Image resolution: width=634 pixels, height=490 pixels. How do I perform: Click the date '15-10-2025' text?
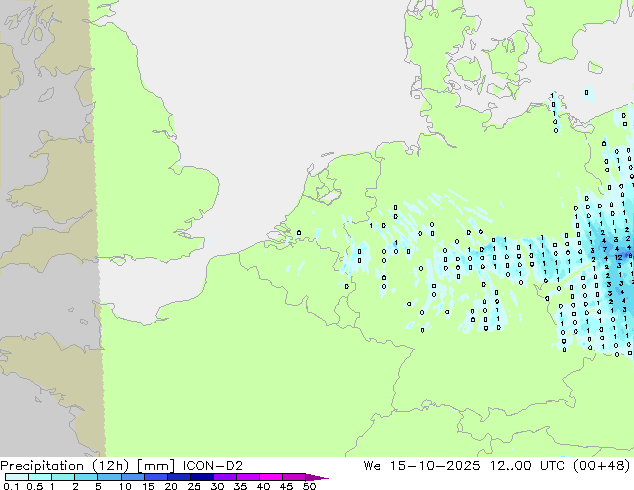click(435, 466)
